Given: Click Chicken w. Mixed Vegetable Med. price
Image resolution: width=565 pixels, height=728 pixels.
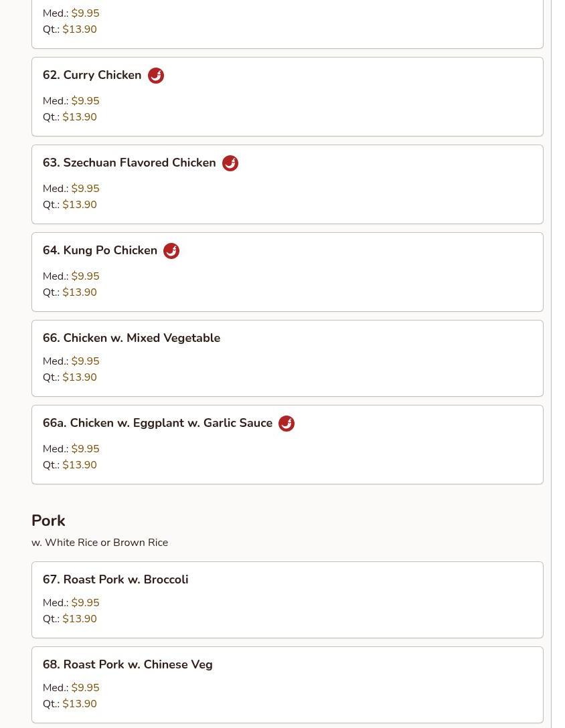Looking at the screenshot, I should [85, 361].
